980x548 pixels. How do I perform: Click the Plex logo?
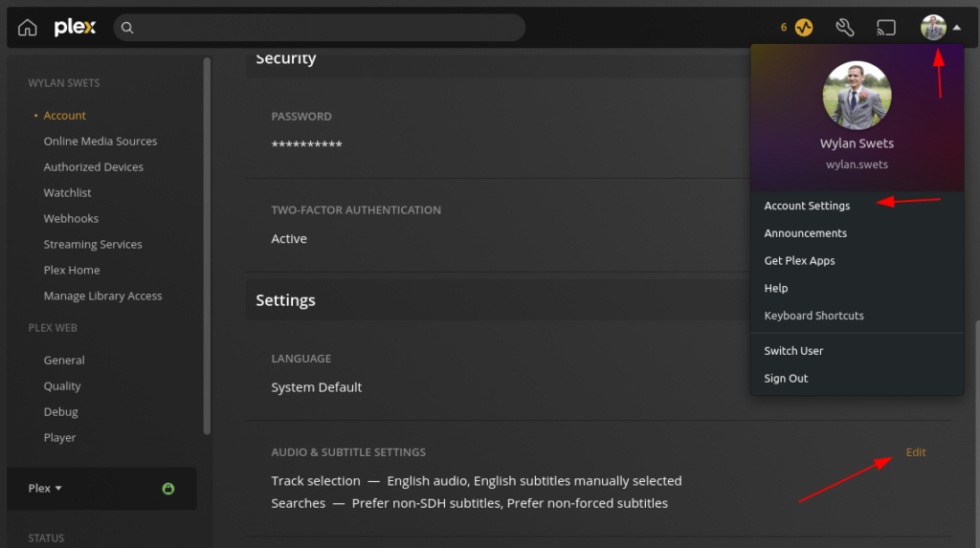(75, 28)
